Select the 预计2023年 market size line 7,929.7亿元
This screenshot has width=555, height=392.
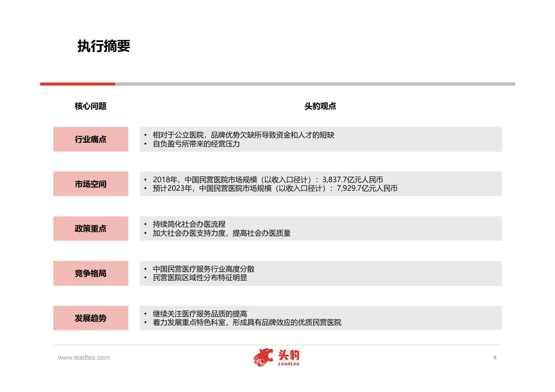tap(275, 188)
